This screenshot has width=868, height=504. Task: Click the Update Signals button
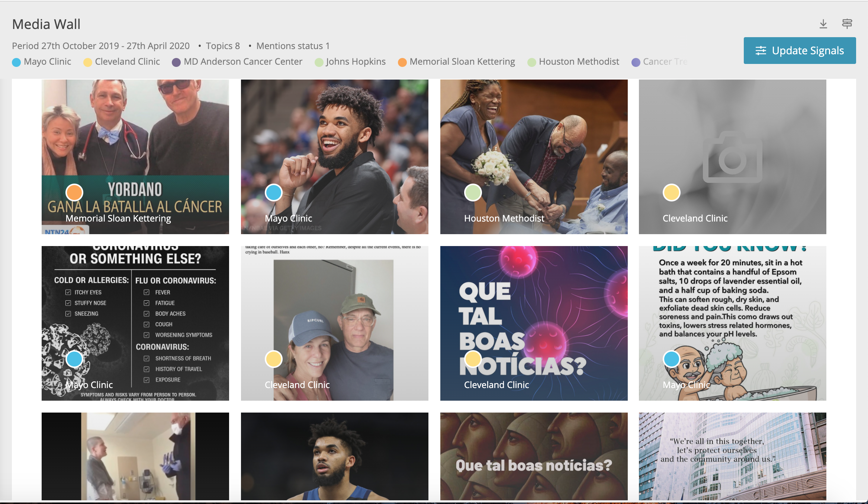click(x=800, y=51)
